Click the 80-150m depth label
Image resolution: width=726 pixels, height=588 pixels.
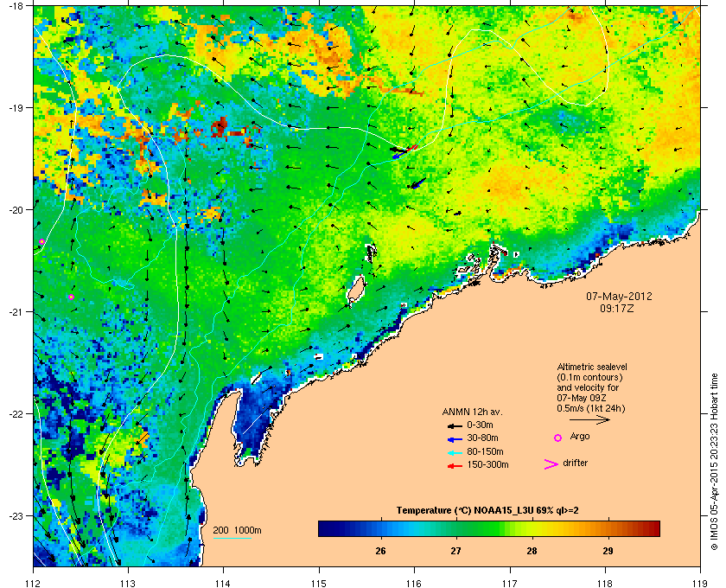click(x=485, y=451)
